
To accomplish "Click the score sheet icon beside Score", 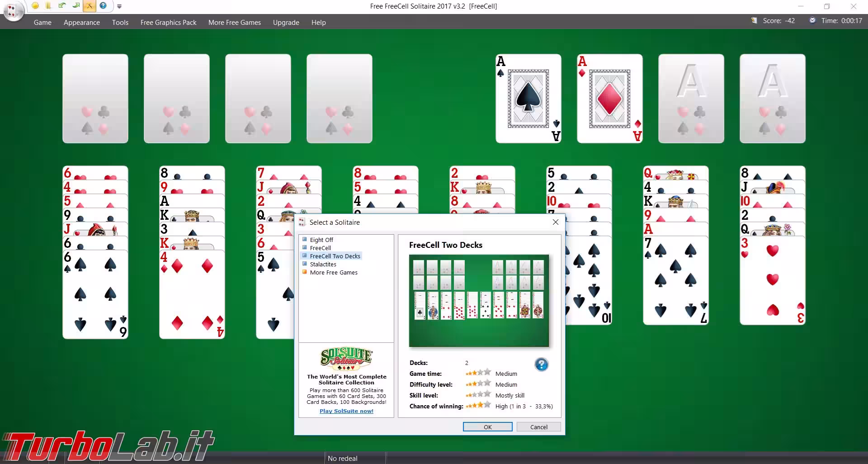I will click(x=754, y=20).
